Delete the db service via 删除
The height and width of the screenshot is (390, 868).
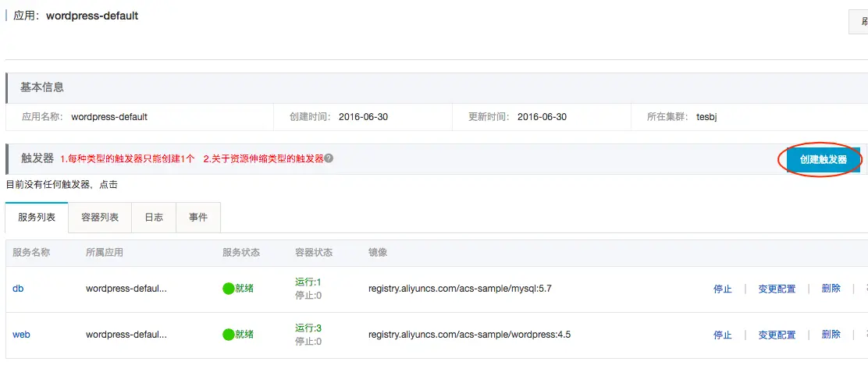(831, 289)
